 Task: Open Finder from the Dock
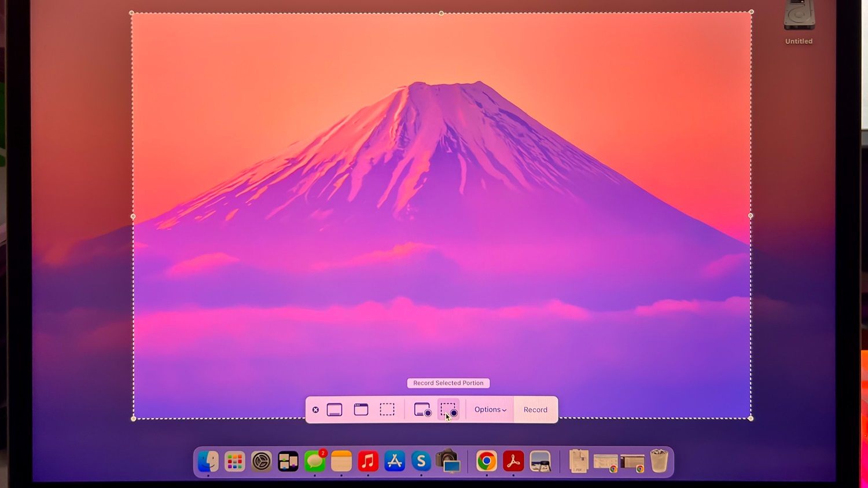click(208, 461)
